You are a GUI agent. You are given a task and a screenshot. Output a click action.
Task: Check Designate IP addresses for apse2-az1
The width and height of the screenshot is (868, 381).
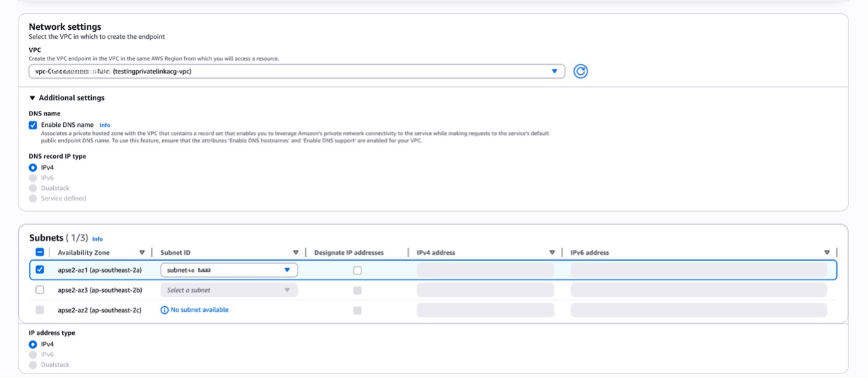click(x=357, y=270)
